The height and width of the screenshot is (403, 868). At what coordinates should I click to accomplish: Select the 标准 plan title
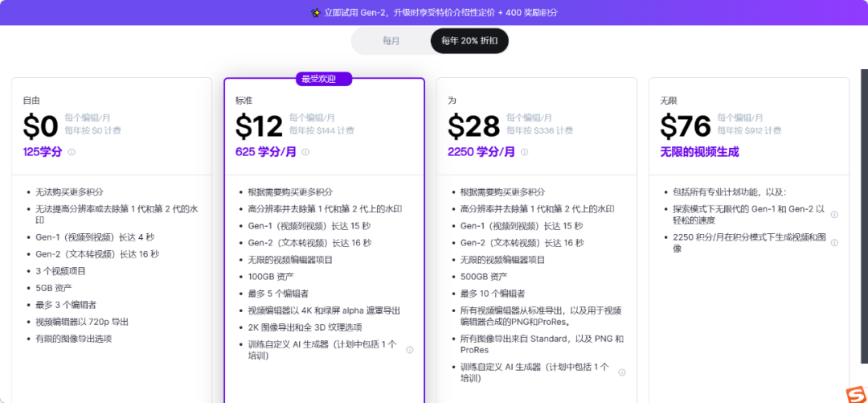pyautogui.click(x=244, y=101)
